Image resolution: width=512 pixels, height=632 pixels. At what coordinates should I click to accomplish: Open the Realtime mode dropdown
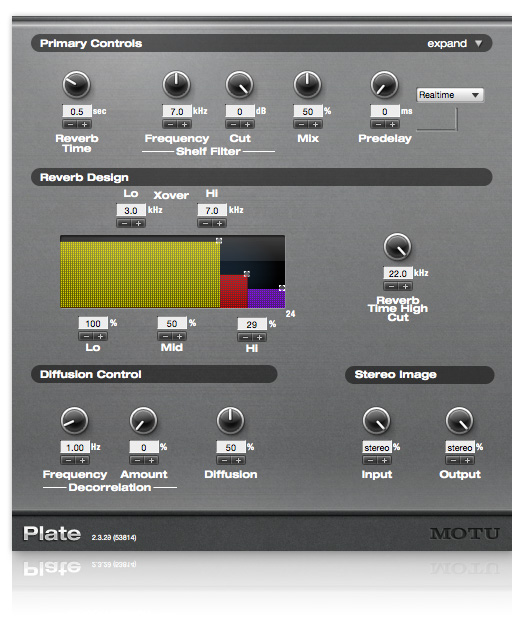[x=450, y=95]
